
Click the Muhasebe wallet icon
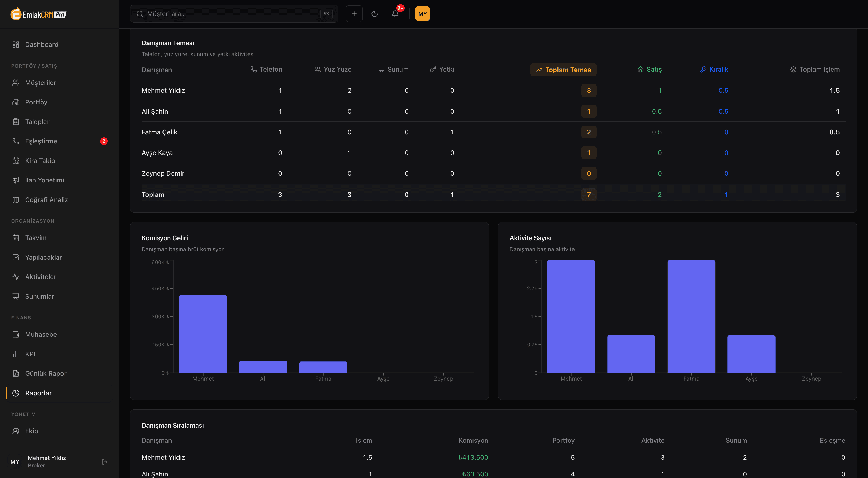point(16,334)
